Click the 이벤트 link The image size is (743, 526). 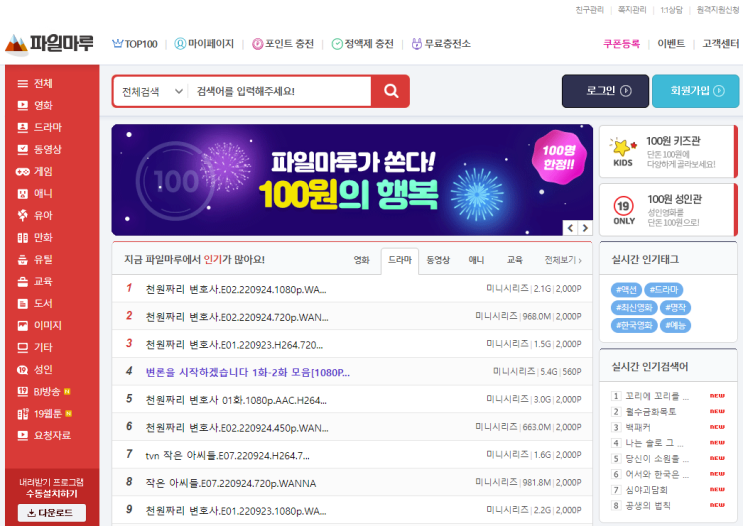coord(671,44)
